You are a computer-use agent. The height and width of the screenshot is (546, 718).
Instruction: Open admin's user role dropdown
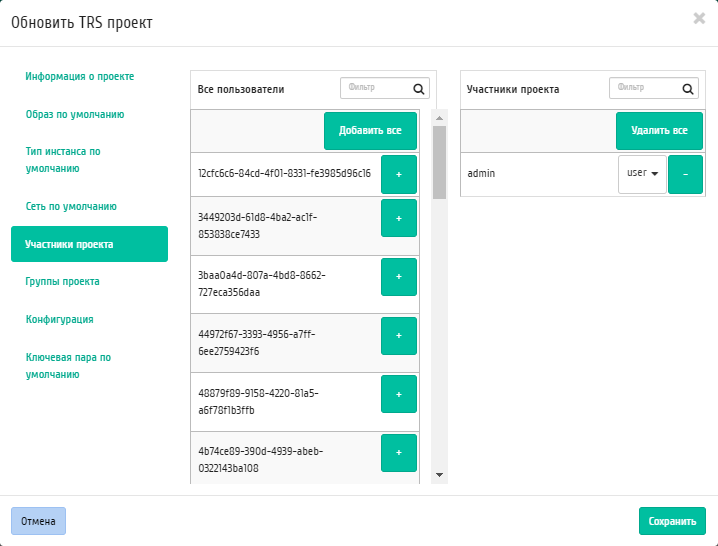coord(642,174)
